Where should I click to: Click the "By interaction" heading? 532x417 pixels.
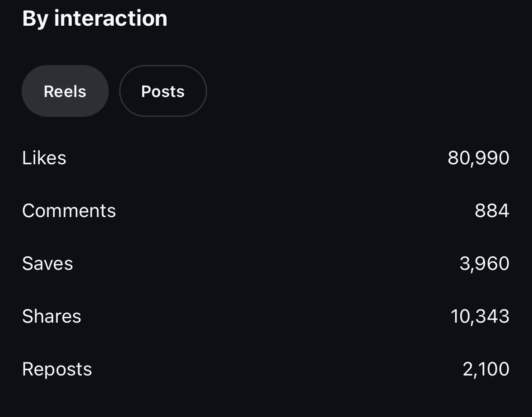tap(95, 19)
